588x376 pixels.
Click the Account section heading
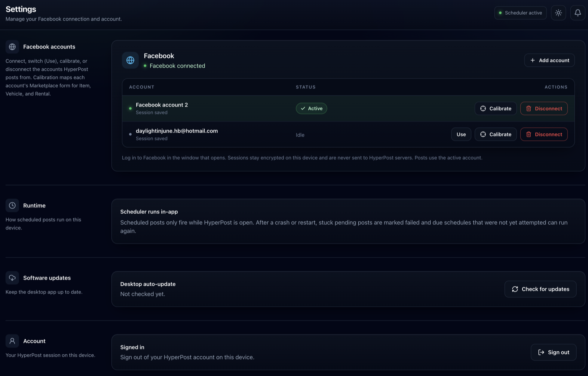click(34, 341)
